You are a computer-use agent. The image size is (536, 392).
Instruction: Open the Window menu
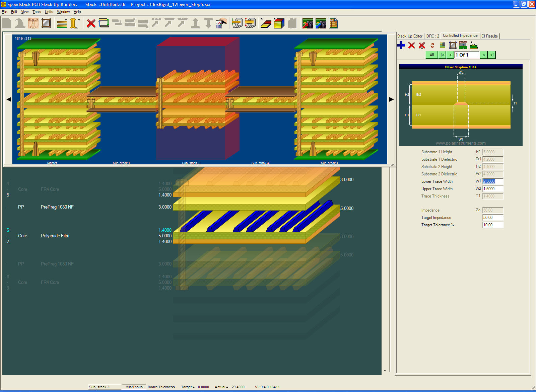(x=63, y=12)
